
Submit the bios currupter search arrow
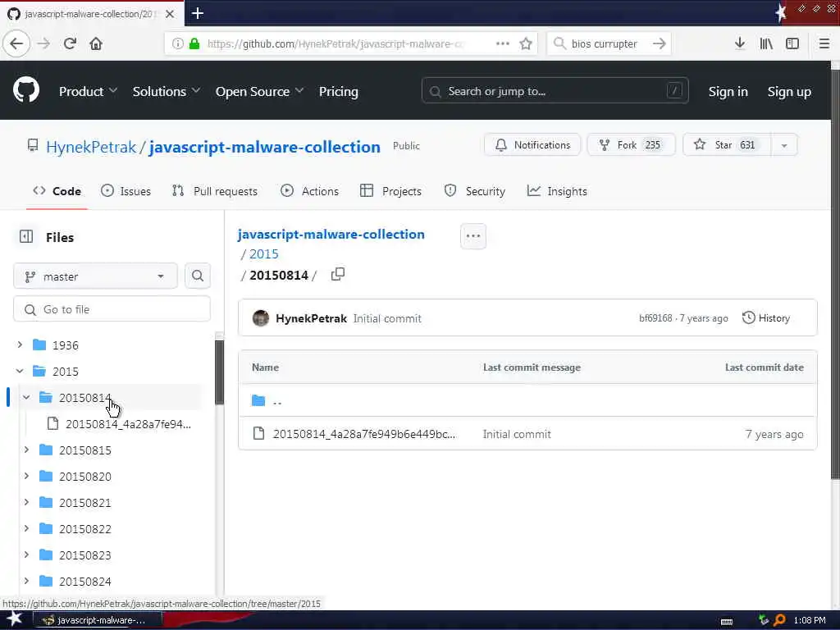[660, 43]
